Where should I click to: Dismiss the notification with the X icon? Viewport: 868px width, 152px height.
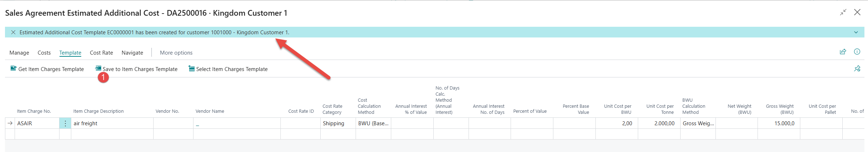coord(13,32)
